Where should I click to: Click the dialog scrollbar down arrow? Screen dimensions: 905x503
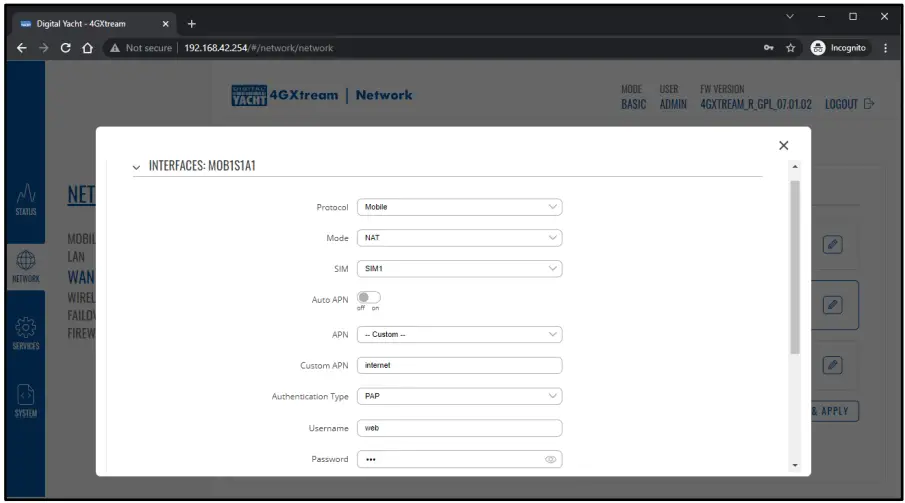tap(795, 465)
